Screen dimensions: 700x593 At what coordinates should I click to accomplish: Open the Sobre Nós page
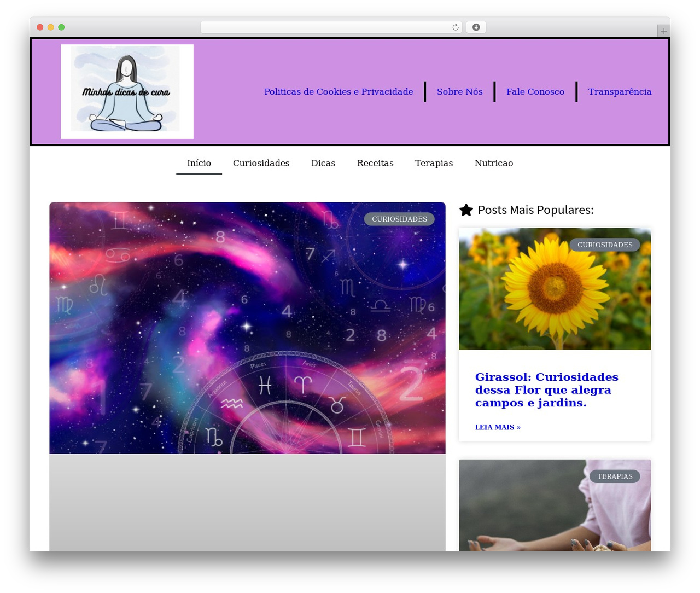coord(460,92)
